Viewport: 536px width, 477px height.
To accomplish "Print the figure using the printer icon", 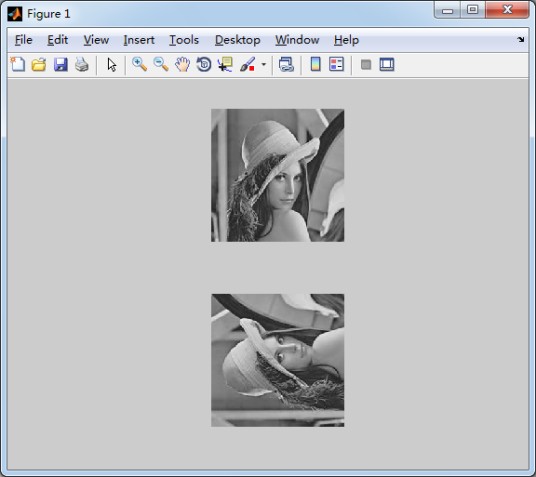I will [x=82, y=64].
